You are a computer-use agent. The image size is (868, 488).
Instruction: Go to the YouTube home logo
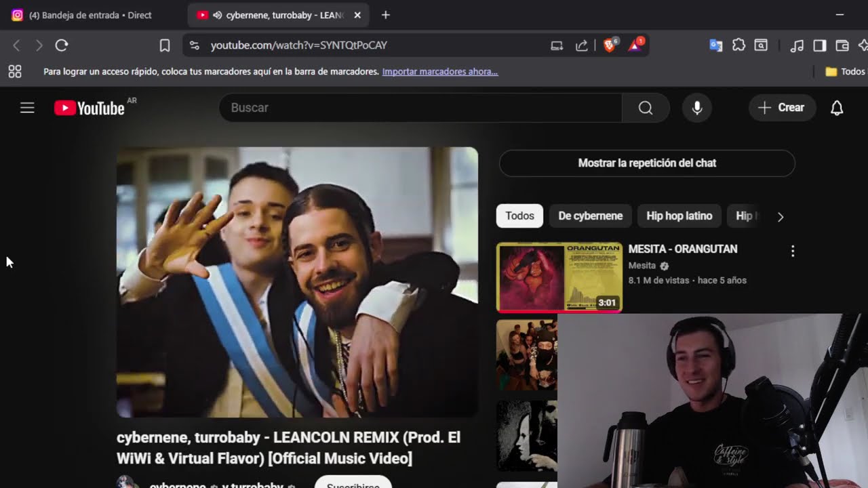click(x=90, y=108)
